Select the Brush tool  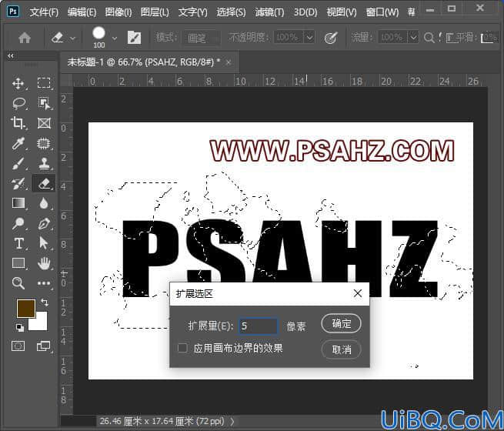[18, 164]
